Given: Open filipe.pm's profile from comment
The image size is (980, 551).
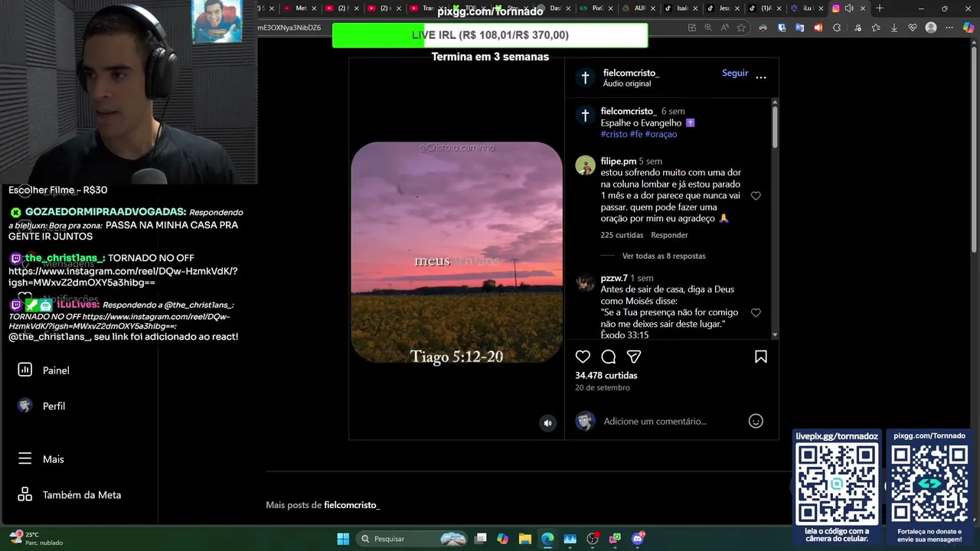Looking at the screenshot, I should 619,161.
